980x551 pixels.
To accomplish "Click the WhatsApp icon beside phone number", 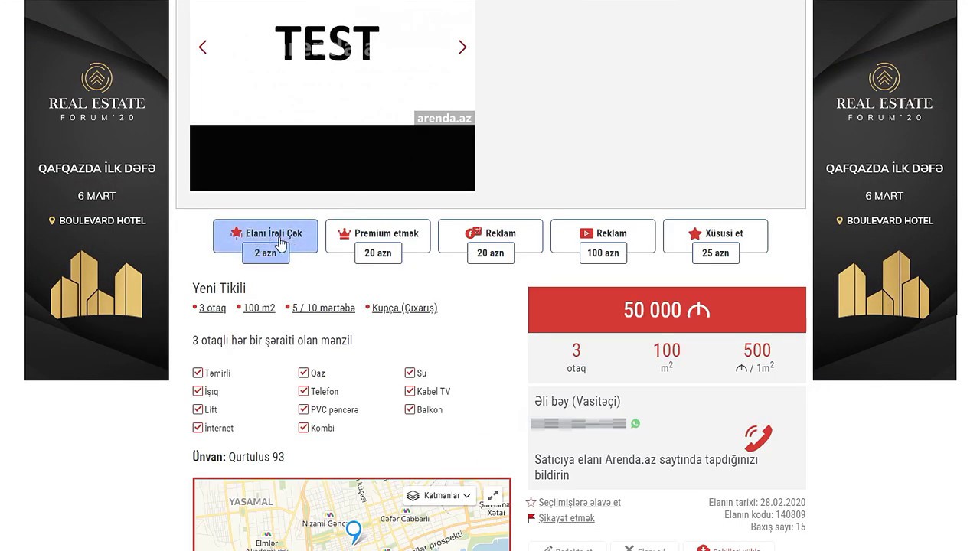I will 635,423.
